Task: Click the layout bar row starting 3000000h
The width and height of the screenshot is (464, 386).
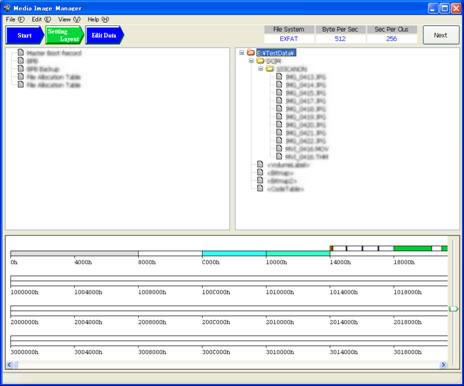Action: click(x=229, y=341)
